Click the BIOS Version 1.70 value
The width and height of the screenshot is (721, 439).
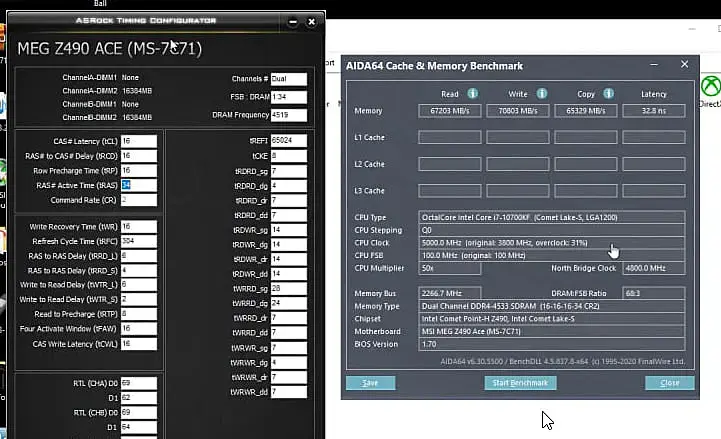(x=552, y=344)
